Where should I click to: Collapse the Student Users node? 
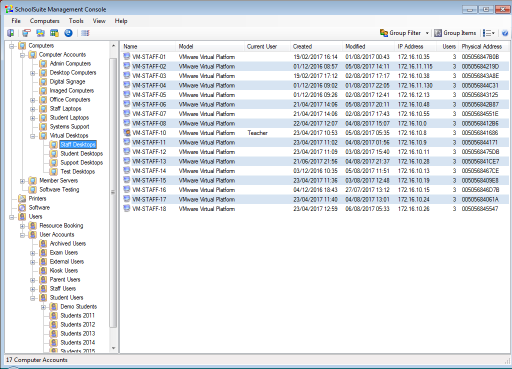pos(33,298)
